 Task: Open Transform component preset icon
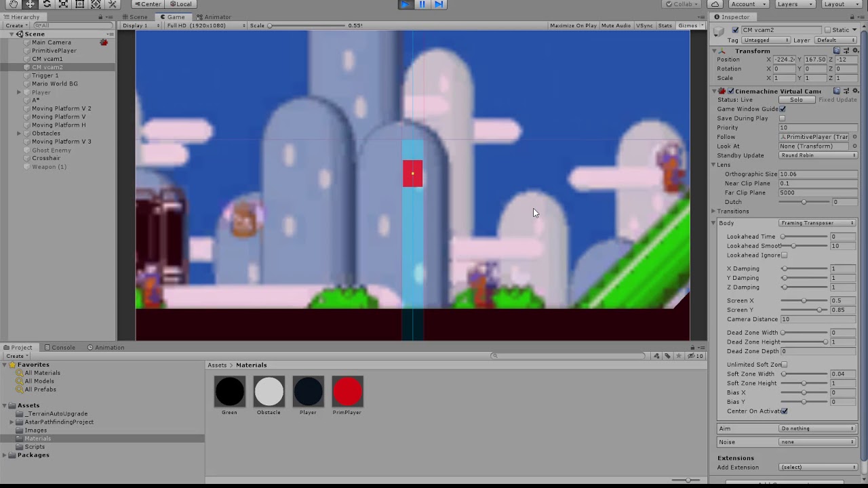click(x=846, y=51)
